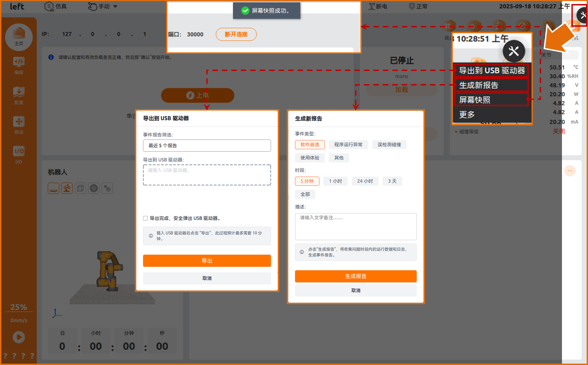The height and width of the screenshot is (365, 588).
Task: Choose the 24 小时 time period
Action: [365, 181]
